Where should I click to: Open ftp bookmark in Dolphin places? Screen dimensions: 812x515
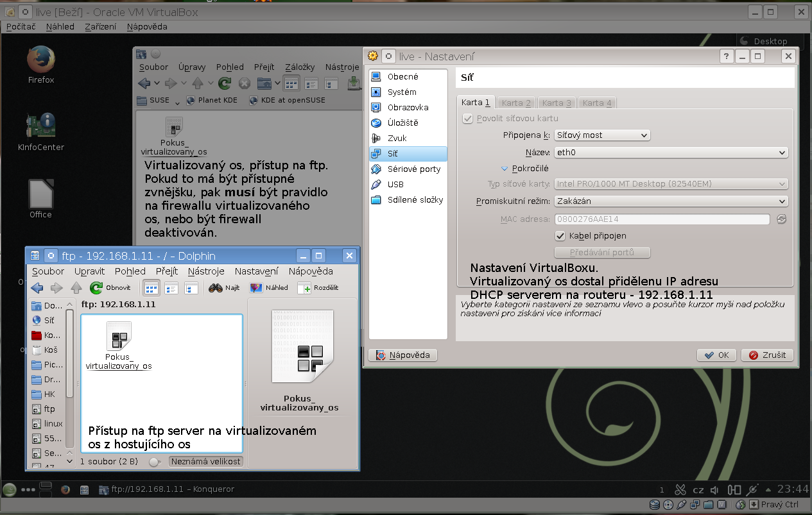coord(44,409)
